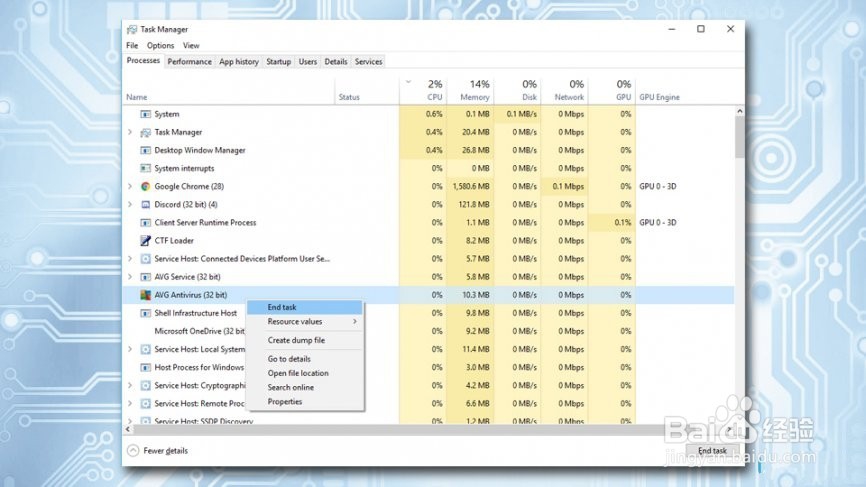Choose Open file location

point(305,373)
